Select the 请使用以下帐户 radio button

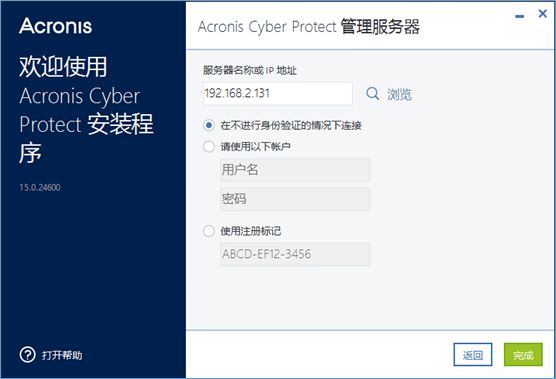pyautogui.click(x=209, y=146)
